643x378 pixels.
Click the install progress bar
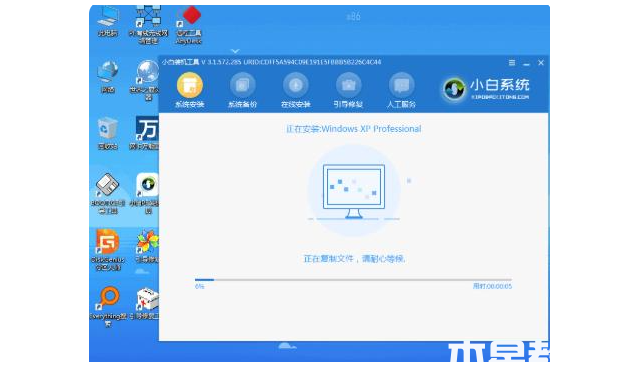[353, 280]
